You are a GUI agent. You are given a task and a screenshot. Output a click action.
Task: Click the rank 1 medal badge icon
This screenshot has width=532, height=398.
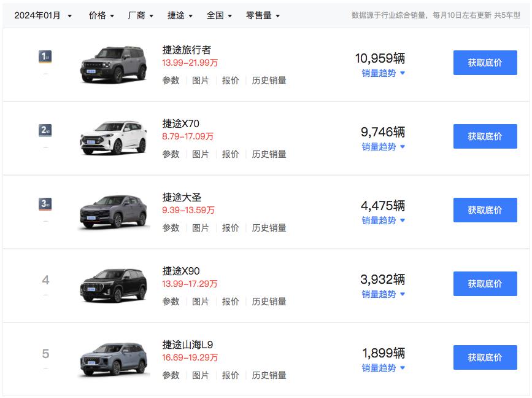pyautogui.click(x=45, y=57)
